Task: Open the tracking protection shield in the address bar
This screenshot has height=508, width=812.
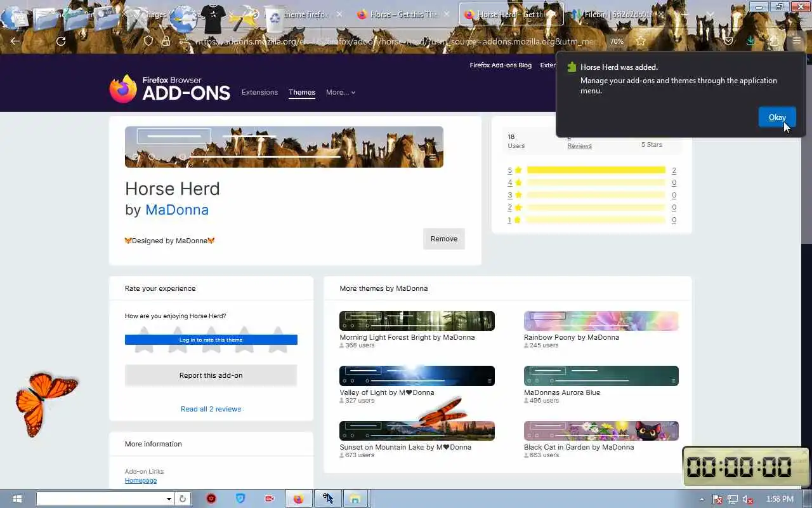Action: coord(148,41)
